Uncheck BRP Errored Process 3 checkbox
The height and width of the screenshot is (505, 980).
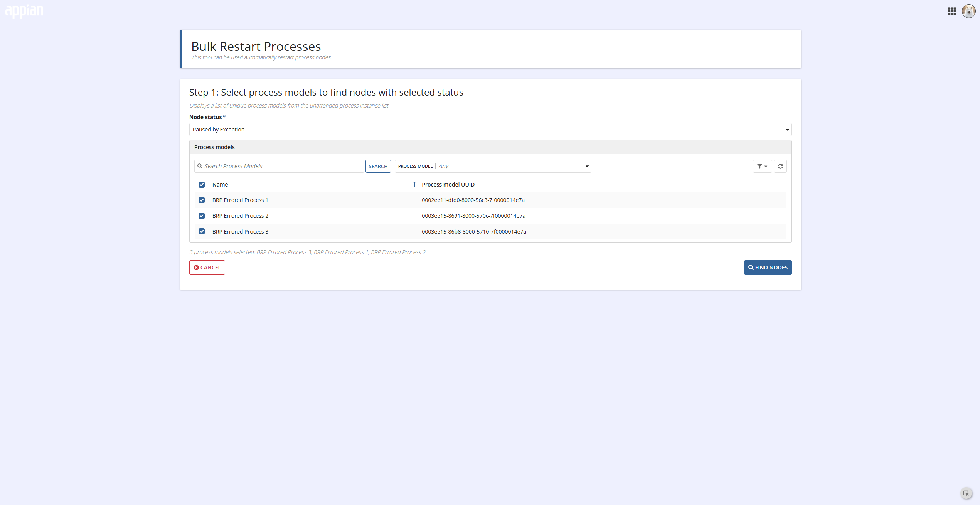coord(202,231)
